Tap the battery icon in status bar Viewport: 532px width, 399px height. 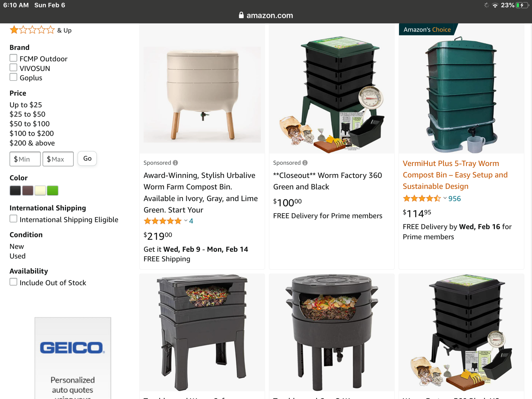[522, 5]
